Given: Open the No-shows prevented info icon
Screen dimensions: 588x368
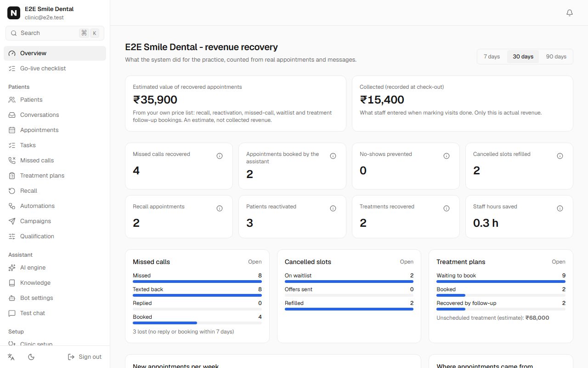Looking at the screenshot, I should (x=447, y=156).
